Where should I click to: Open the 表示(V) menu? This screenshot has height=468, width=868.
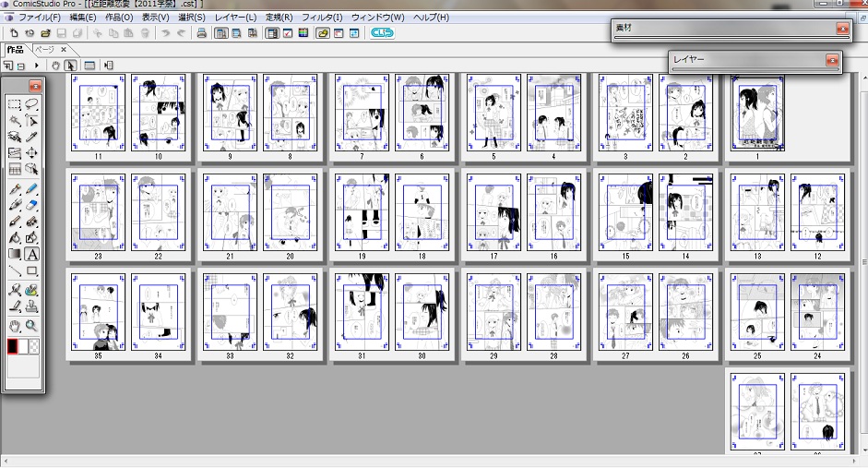[156, 18]
